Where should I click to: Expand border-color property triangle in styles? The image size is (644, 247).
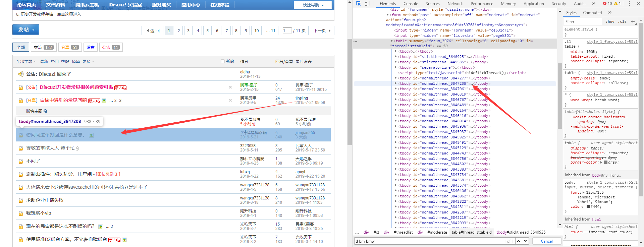tap(601, 162)
